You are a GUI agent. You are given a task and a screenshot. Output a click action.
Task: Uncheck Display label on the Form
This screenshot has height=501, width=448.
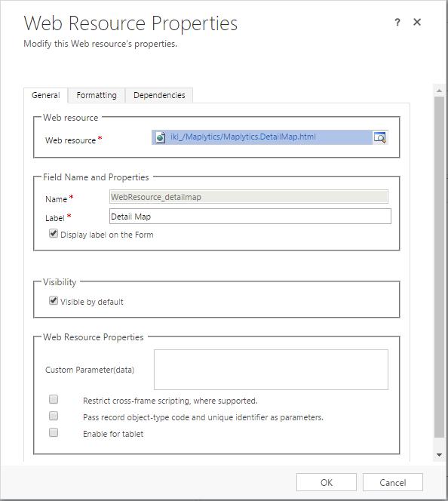click(x=54, y=234)
